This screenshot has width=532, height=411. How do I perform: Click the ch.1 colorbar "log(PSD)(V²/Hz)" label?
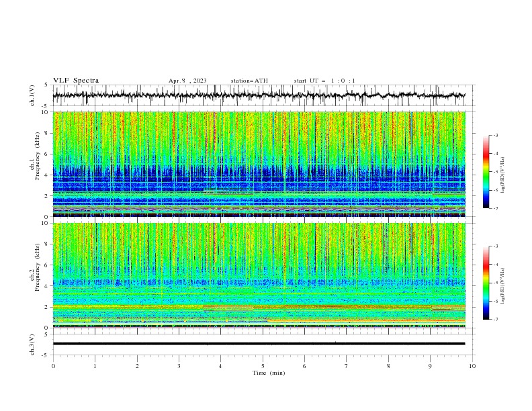click(503, 175)
